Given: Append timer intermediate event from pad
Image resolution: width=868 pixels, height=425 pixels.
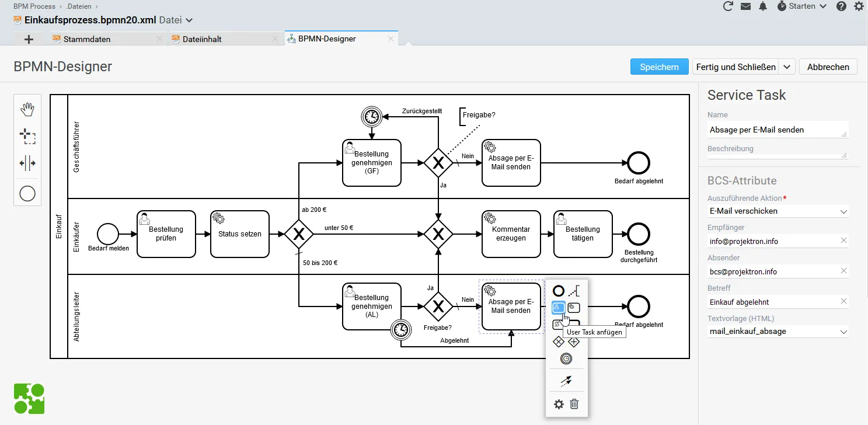Looking at the screenshot, I should tap(566, 358).
